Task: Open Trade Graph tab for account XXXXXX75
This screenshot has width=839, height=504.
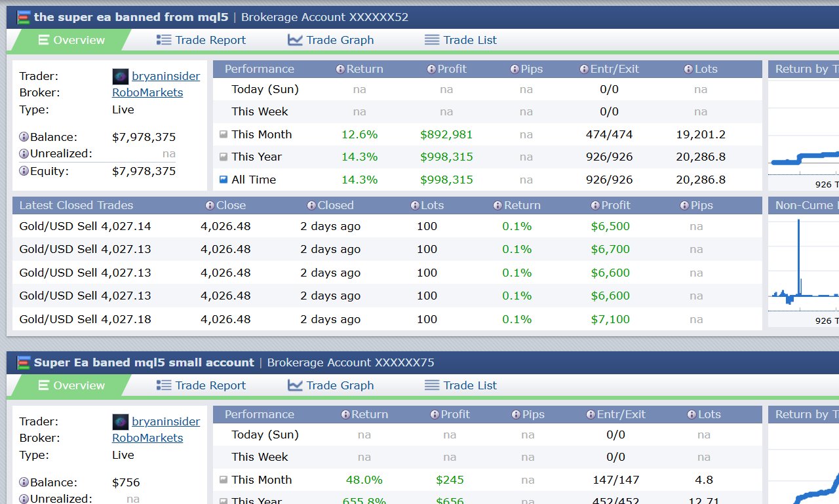Action: coord(331,385)
